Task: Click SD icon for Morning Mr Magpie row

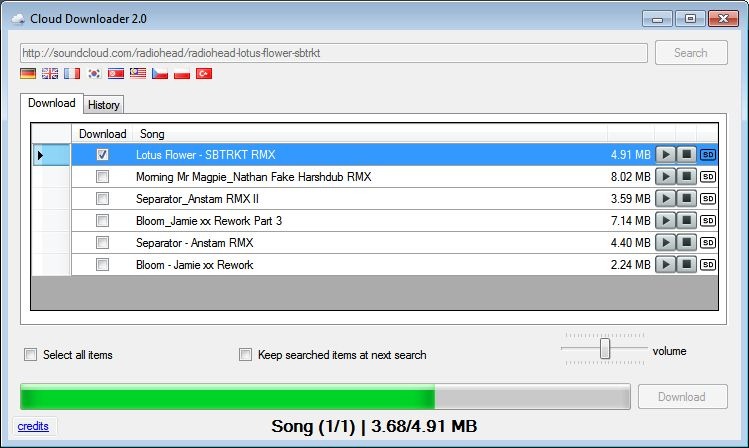Action: (708, 177)
